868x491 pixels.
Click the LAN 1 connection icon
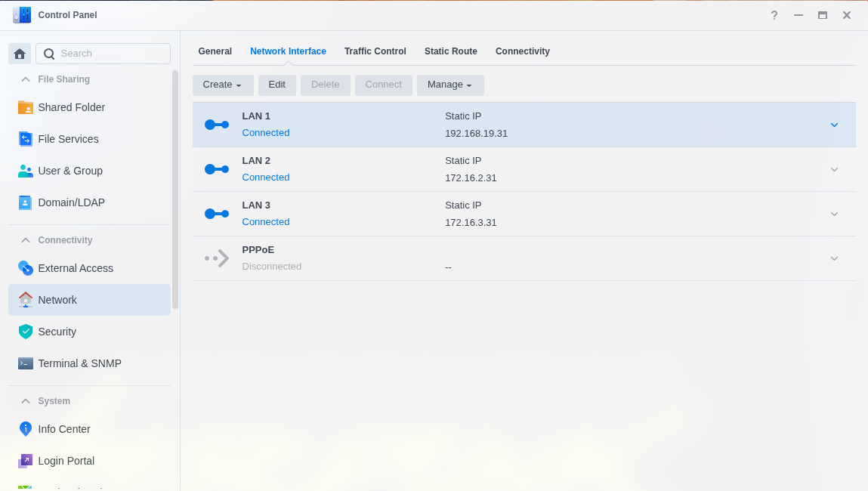click(x=217, y=125)
